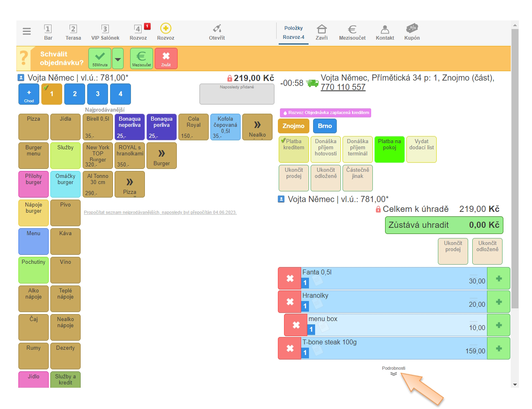
Task: Click the vertical scrollbar on right
Action: click(515, 164)
